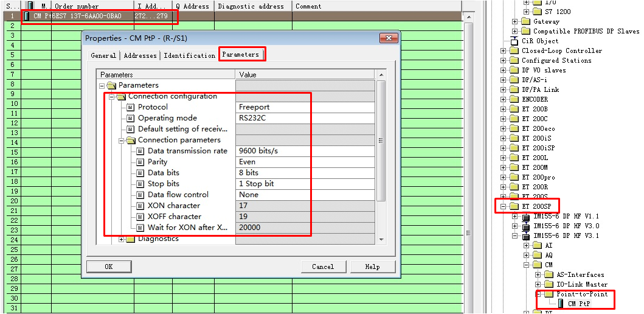Screen dimensions: 644x314
Task: Confirm dialog with OK button
Action: pos(109,267)
